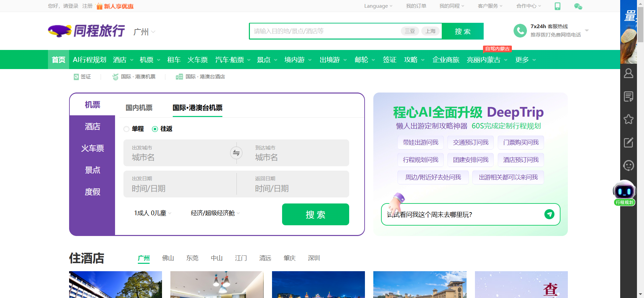
Task: Select 度假 in the purple side panel
Action: (x=92, y=192)
